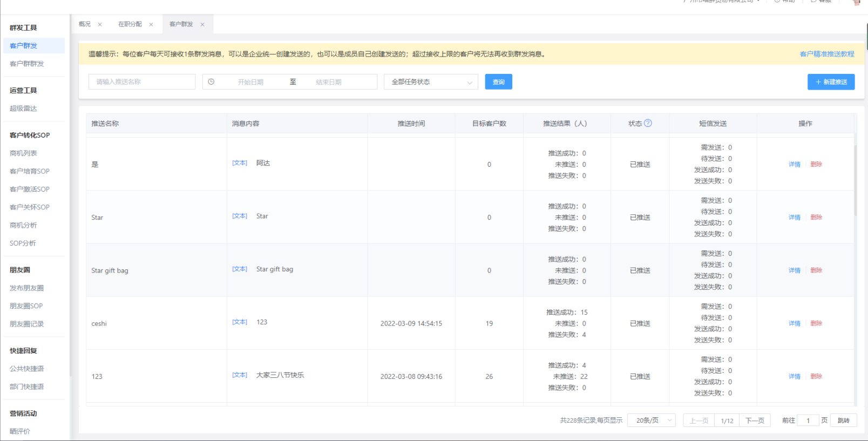Click the help icon beside 状态 header
The image size is (868, 441).
pos(648,123)
